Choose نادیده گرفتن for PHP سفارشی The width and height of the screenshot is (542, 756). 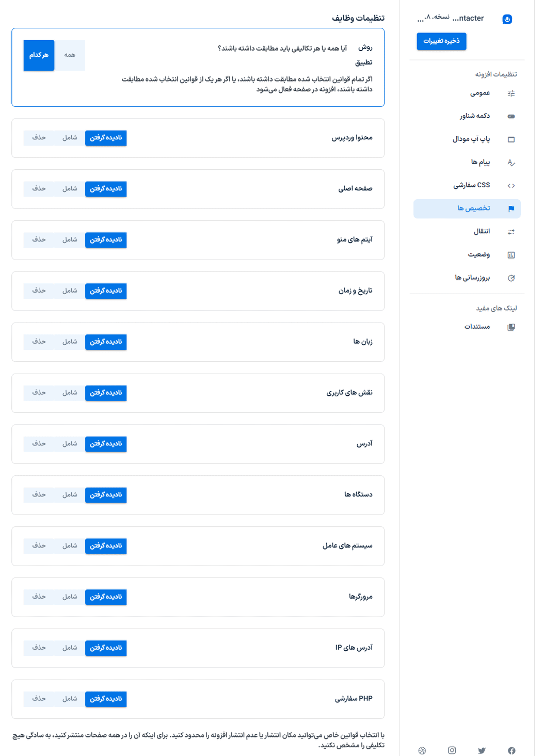106,699
